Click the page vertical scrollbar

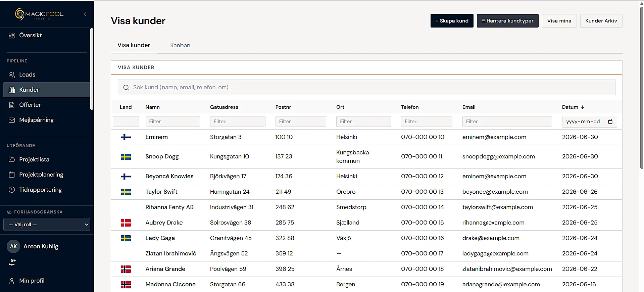[642, 87]
